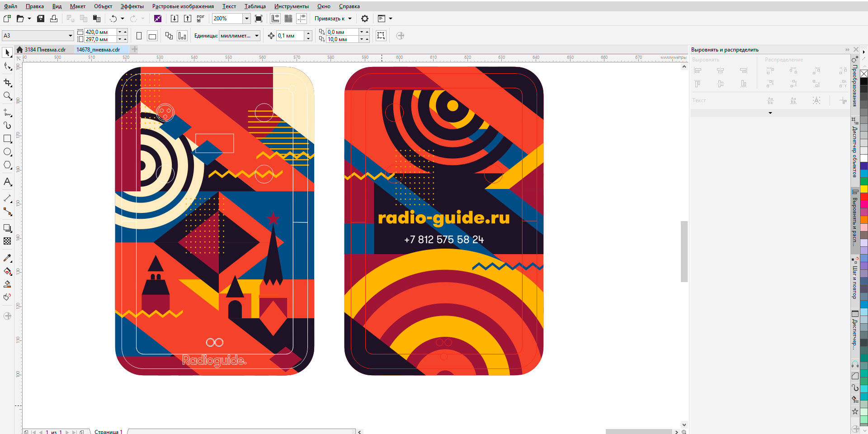Add a new document tab

pyautogui.click(x=134, y=49)
